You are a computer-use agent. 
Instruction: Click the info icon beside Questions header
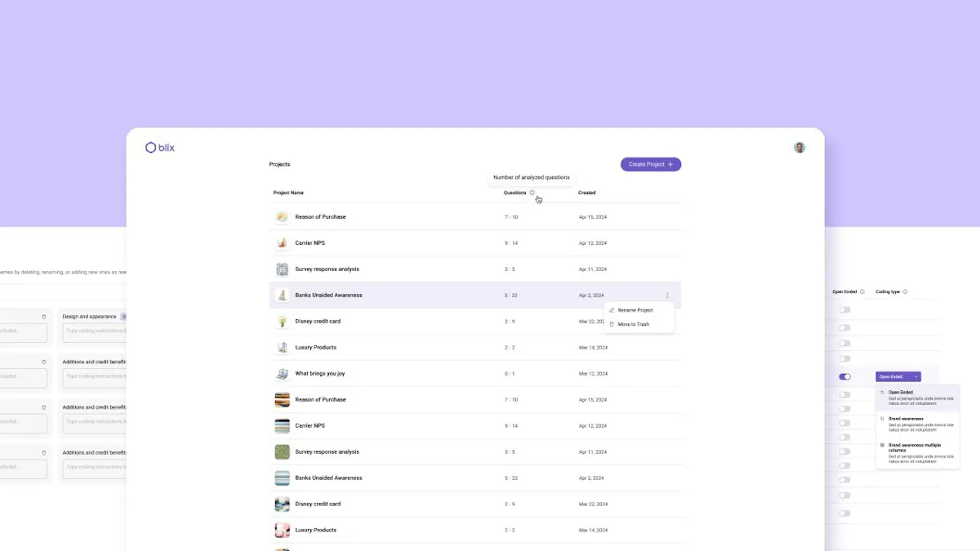click(532, 193)
